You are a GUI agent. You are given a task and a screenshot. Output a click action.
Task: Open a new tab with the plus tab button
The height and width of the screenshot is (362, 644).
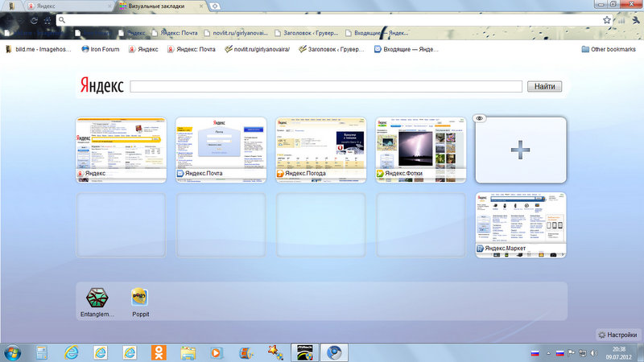pyautogui.click(x=214, y=6)
